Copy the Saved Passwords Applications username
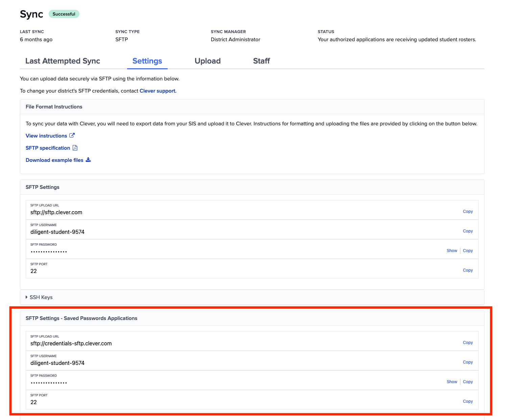The image size is (505, 420). click(x=467, y=362)
